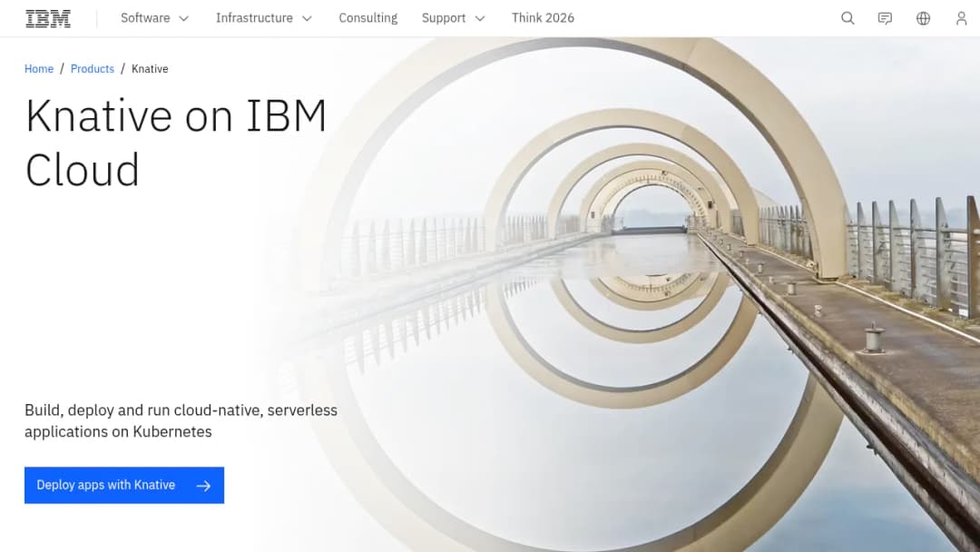This screenshot has height=552, width=980.
Task: Go to Consulting in top navigation
Action: [x=368, y=18]
